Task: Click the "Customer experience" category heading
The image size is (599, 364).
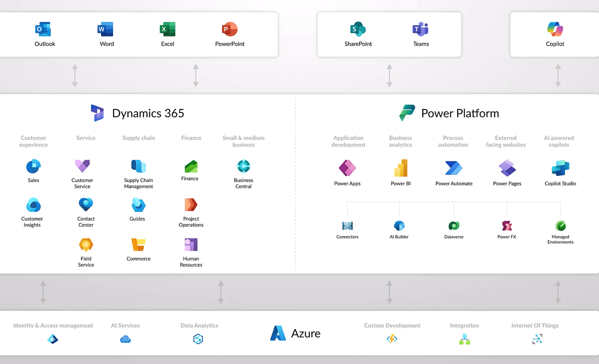Action: point(34,141)
